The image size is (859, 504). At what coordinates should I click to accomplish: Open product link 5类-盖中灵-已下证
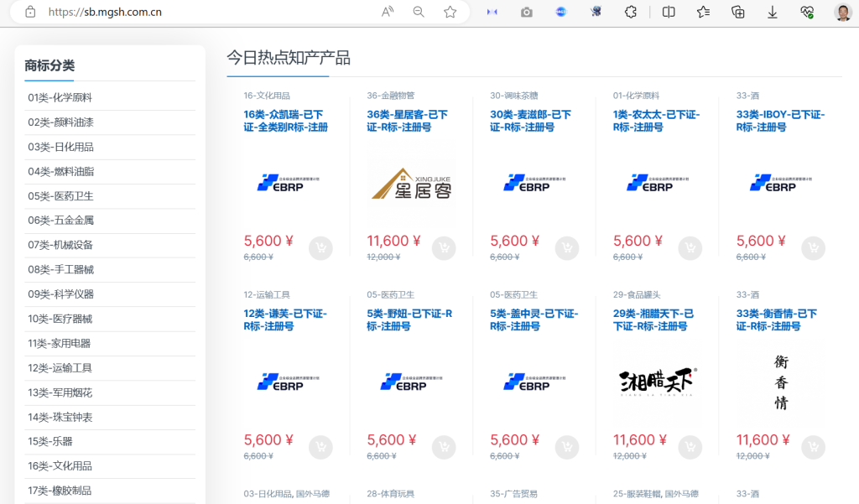click(x=534, y=320)
